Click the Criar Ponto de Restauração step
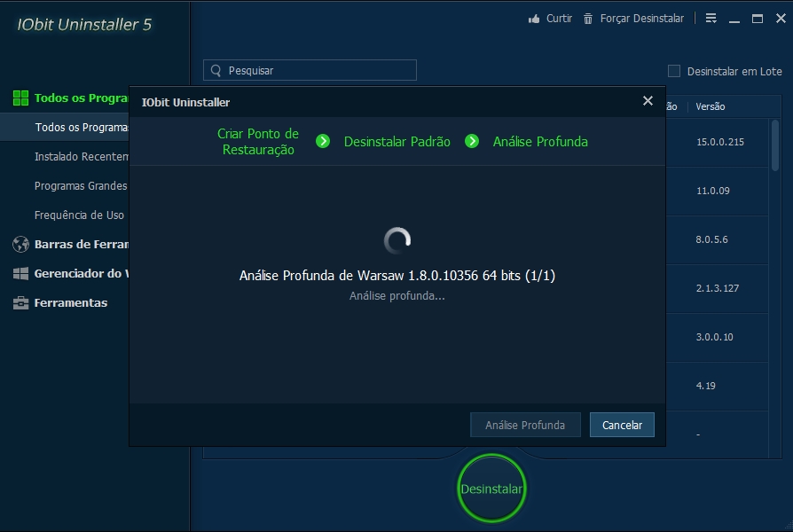This screenshot has width=793, height=532. pyautogui.click(x=258, y=142)
